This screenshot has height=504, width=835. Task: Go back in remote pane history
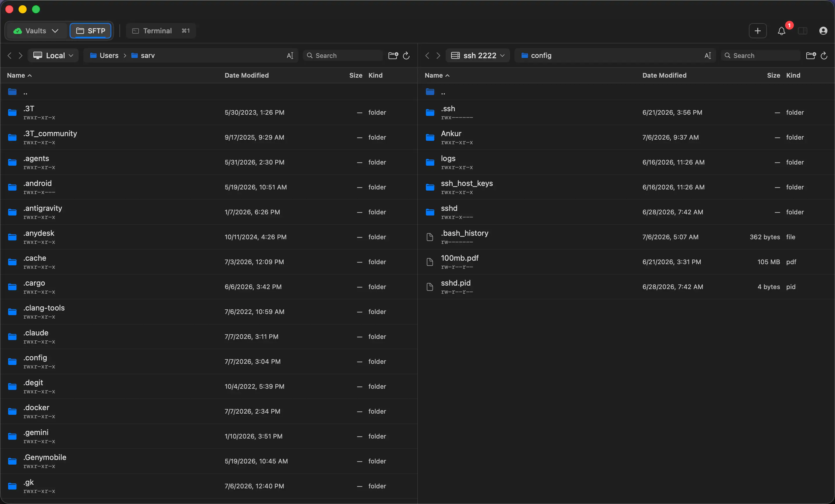427,56
